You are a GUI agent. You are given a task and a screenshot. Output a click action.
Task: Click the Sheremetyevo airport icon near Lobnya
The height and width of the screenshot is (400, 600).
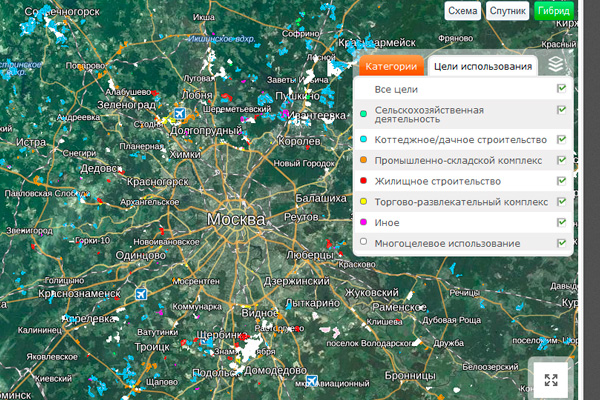tap(179, 112)
